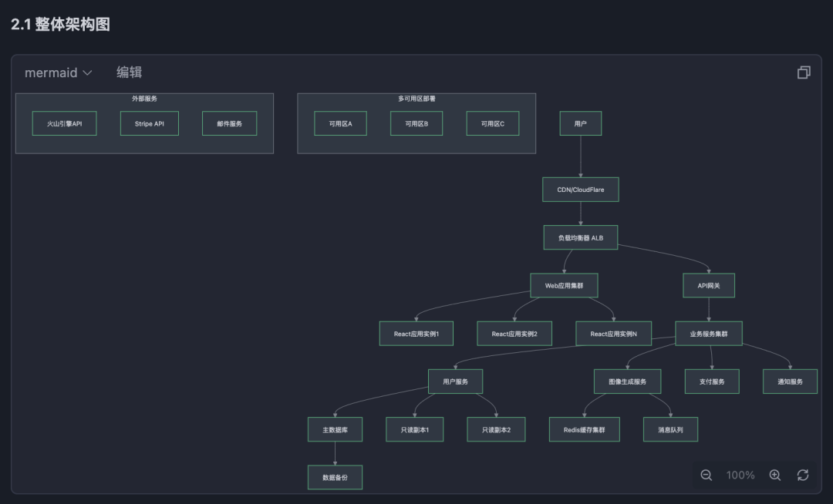Click the 火山引擎API node
833x504 pixels.
click(64, 123)
